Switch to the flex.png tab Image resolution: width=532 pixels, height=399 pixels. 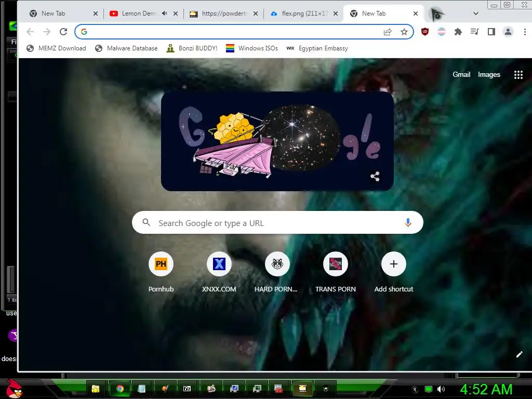click(x=300, y=14)
